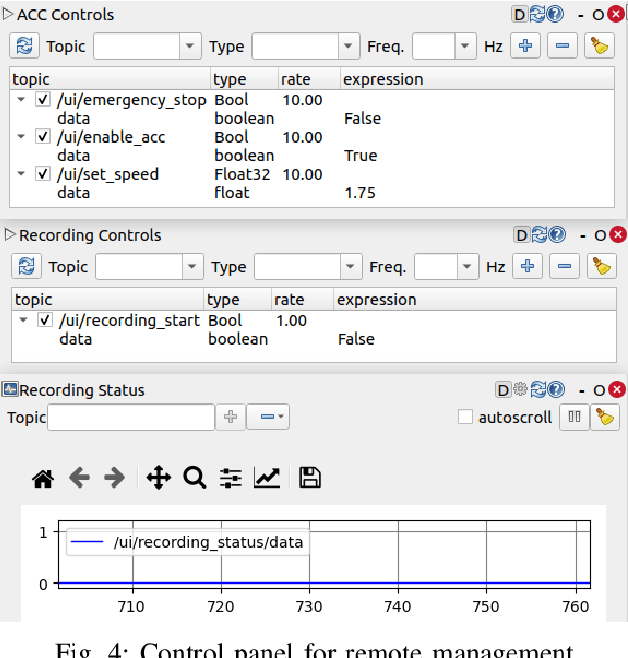
Task: Open Recording Status settings gear
Action: (x=520, y=389)
